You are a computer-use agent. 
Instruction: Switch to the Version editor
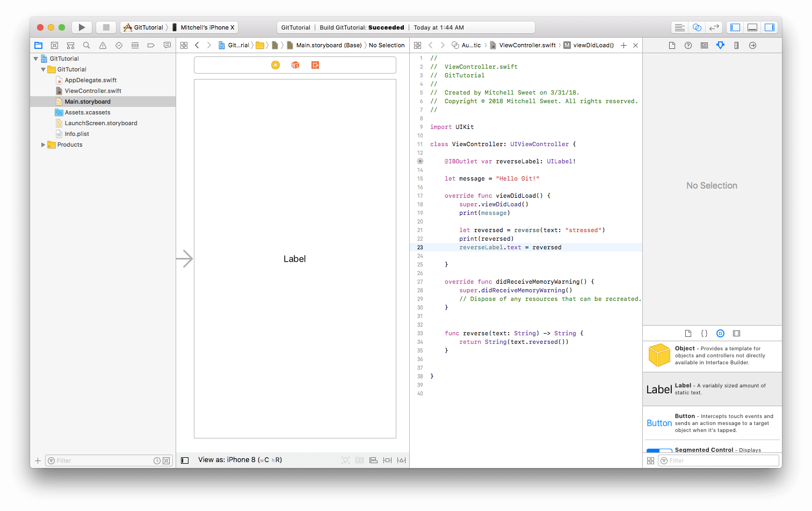click(x=714, y=27)
